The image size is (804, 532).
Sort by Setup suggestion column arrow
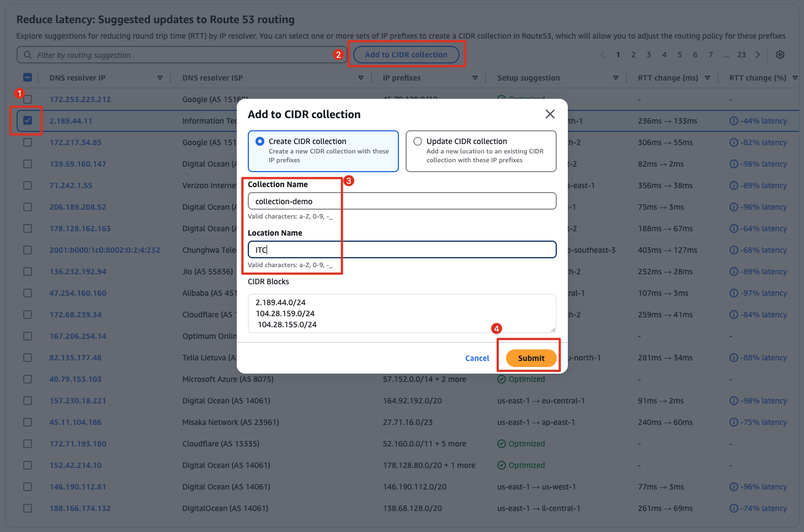click(x=616, y=78)
